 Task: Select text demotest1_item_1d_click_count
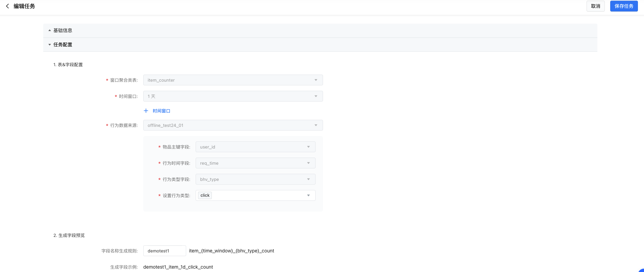pos(178,267)
